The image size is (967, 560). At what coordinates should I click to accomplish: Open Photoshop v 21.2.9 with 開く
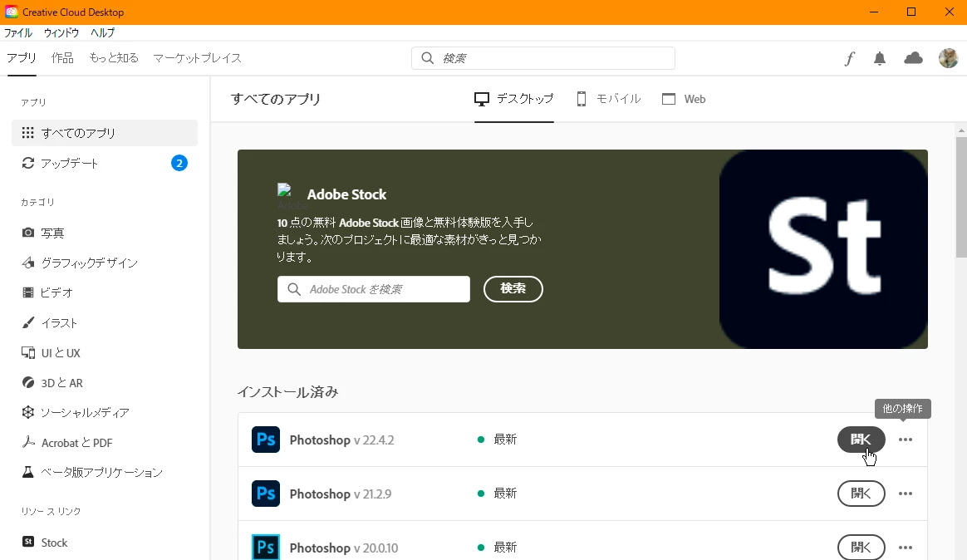[x=861, y=494]
